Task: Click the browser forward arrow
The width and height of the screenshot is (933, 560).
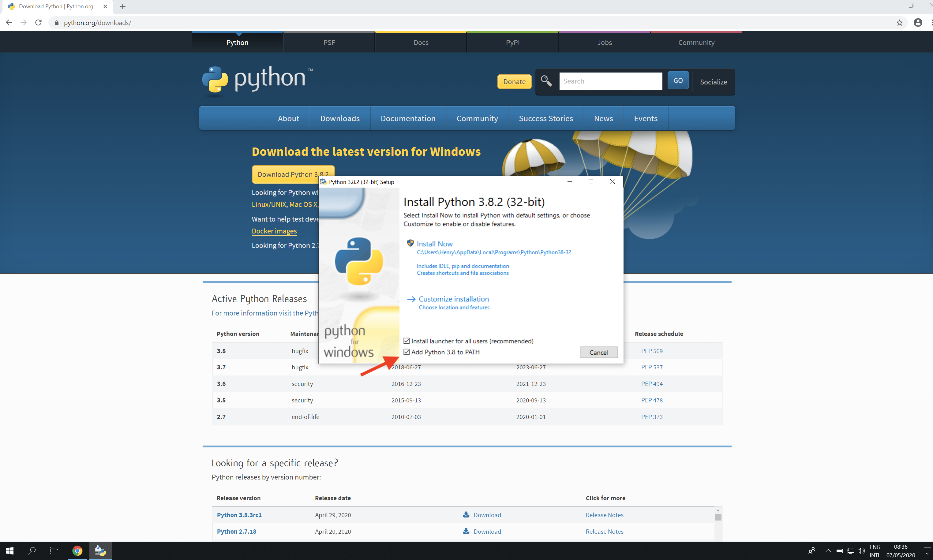Action: 23,23
